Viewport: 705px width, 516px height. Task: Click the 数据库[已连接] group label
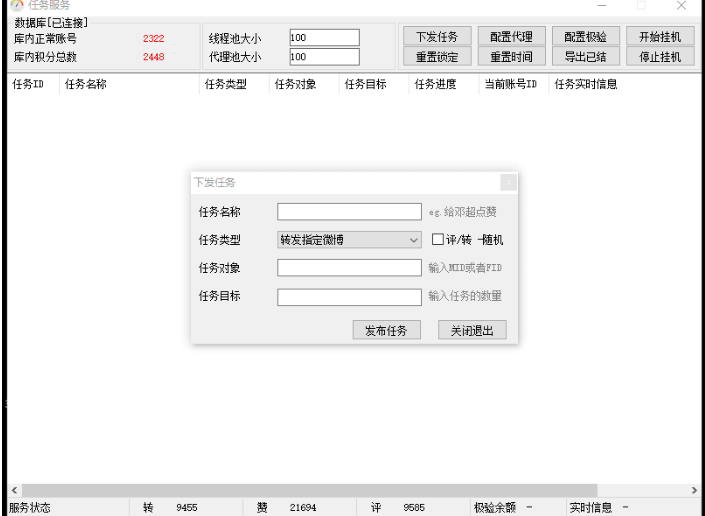(x=51, y=22)
